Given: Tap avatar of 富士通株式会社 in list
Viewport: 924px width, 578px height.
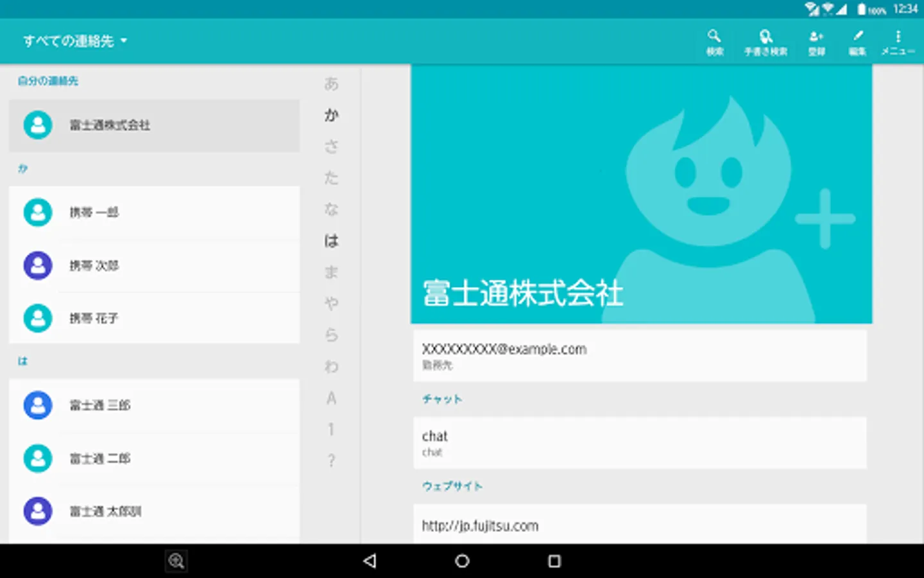Looking at the screenshot, I should [x=38, y=125].
